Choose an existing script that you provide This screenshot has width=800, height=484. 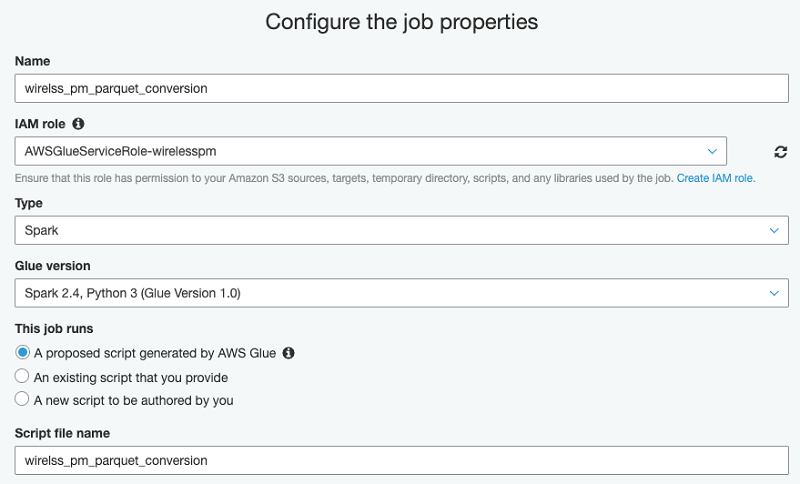pos(23,377)
